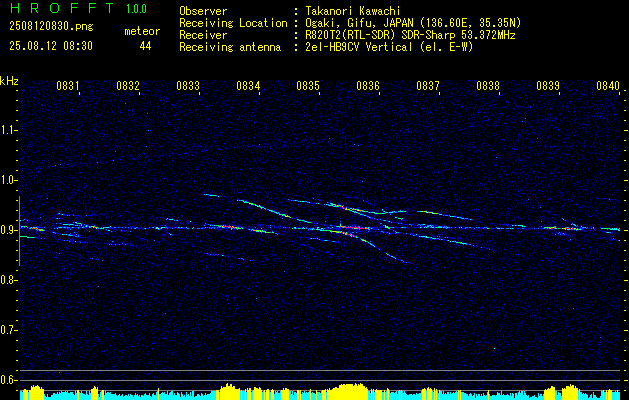Viewport: 629px width, 400px height.
Task: Click the Observer field label
Action: pos(203,11)
